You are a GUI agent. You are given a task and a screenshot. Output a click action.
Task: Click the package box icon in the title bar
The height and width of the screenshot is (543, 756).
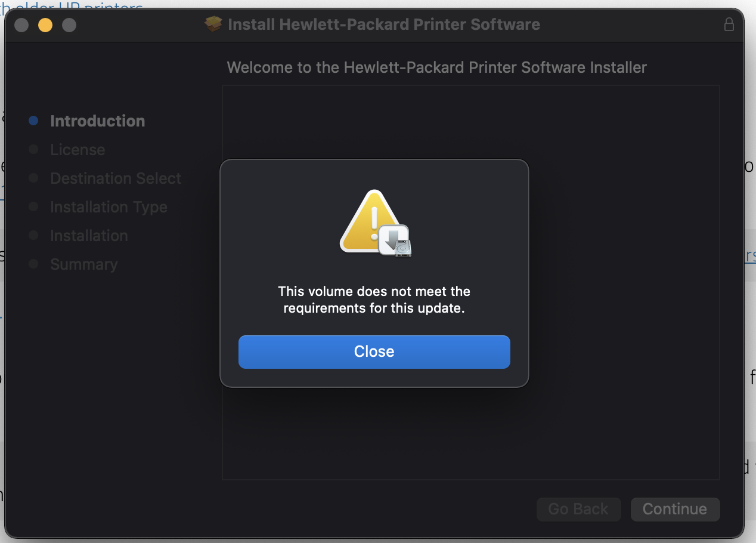(x=213, y=24)
